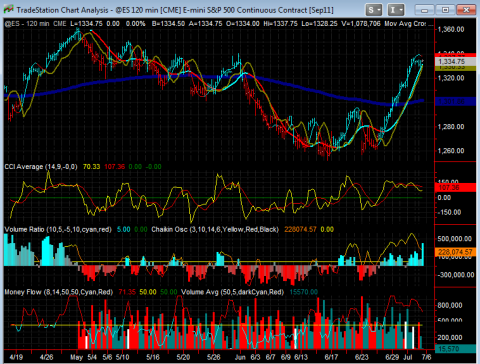Viewport: 480px width, 364px height.
Task: Click the May date on time axis
Action: click(x=76, y=357)
